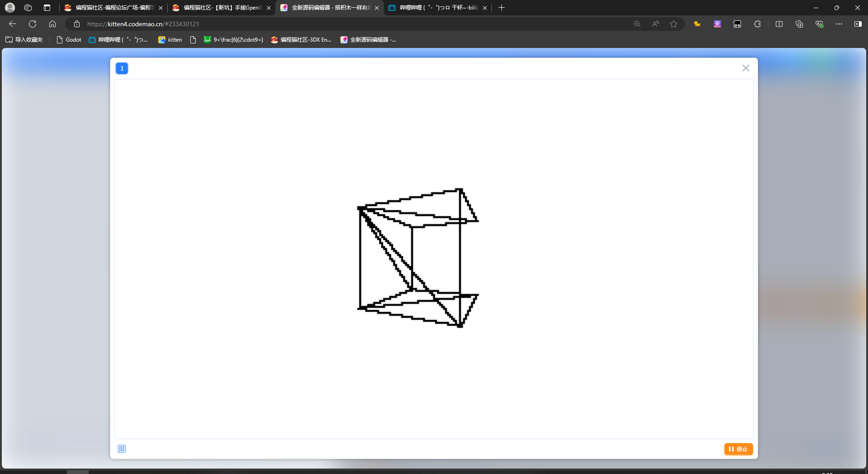Refresh the current page
This screenshot has width=868, height=474.
(33, 24)
